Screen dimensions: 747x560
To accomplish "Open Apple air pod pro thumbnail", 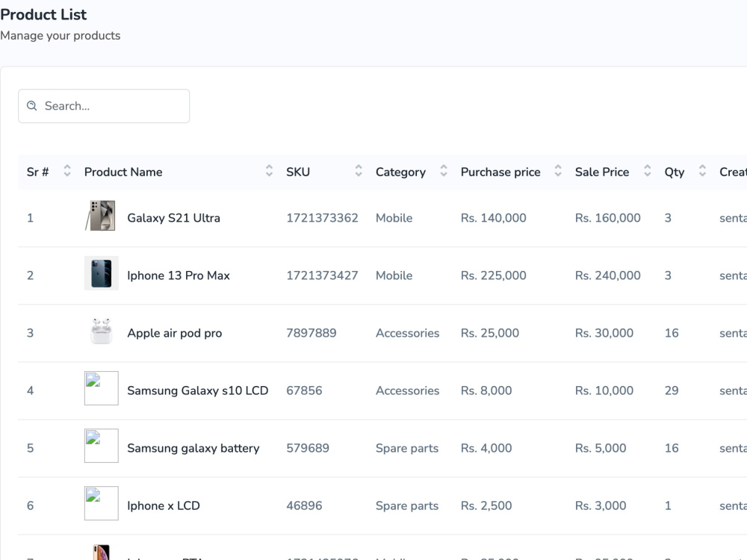I will pos(101,331).
